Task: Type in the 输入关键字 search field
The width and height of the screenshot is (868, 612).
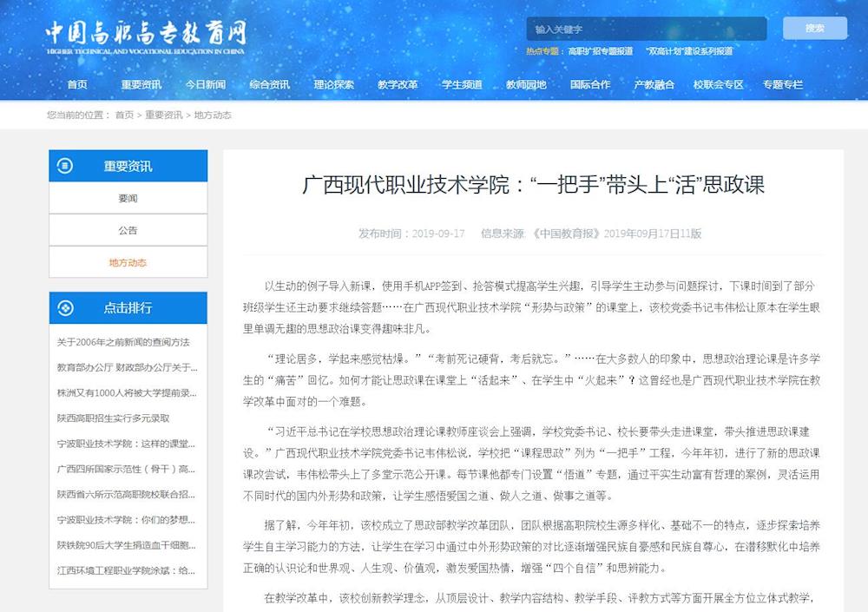Action: click(x=646, y=29)
